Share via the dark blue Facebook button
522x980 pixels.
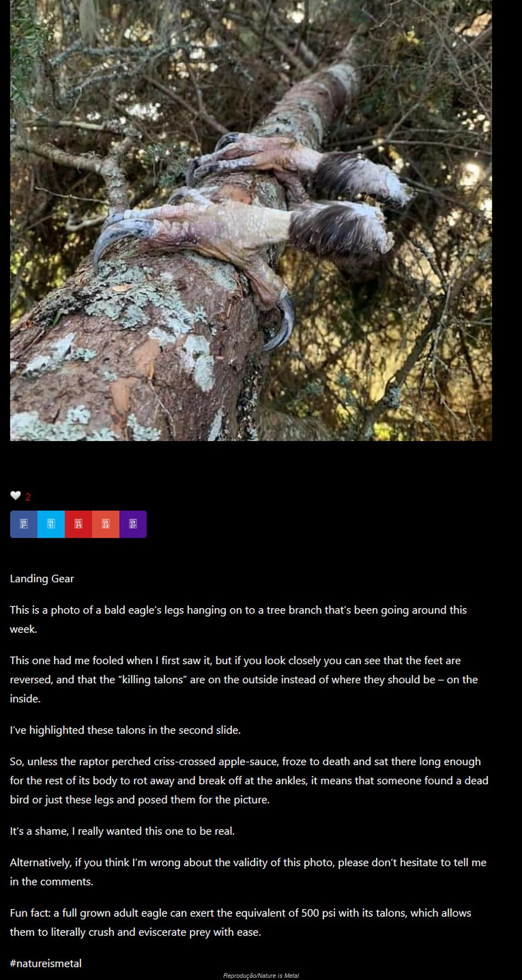[x=24, y=524]
